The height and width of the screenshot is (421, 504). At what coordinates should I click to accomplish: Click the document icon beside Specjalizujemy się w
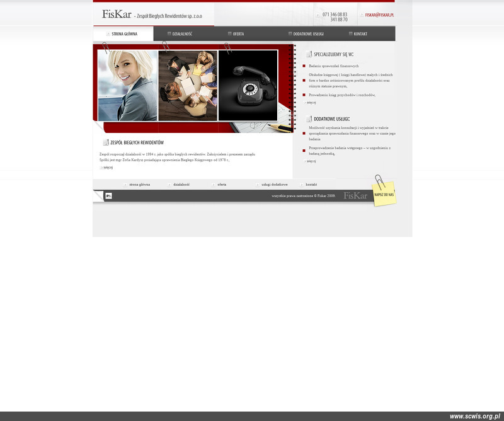(309, 54)
